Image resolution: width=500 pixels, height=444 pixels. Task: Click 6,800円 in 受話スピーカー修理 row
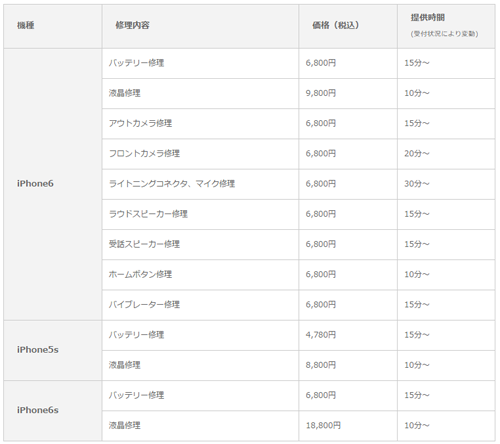point(321,244)
